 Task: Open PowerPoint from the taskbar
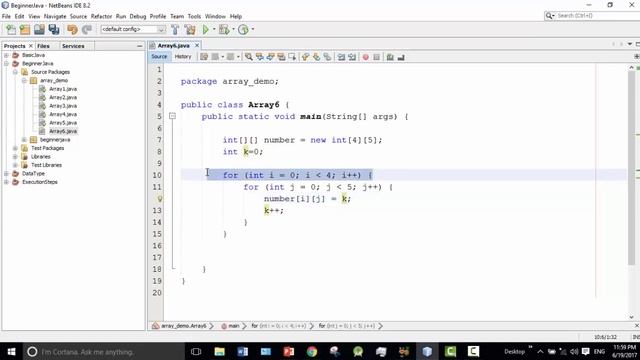point(289,351)
